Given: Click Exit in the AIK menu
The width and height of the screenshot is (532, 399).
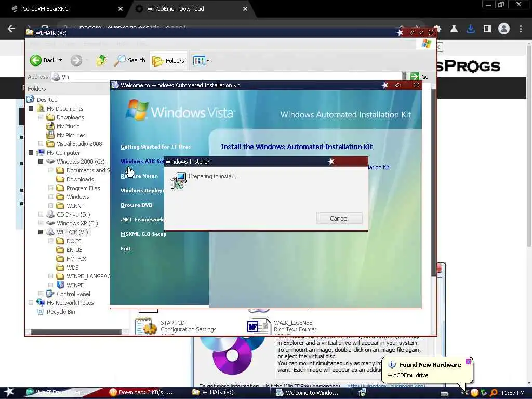Looking at the screenshot, I should (126, 249).
